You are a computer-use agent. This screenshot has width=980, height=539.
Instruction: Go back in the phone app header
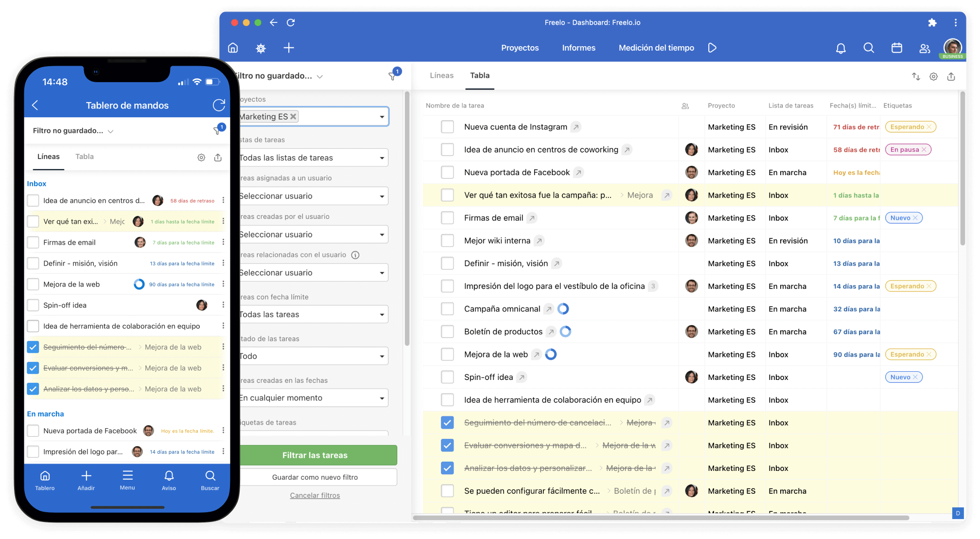[35, 105]
